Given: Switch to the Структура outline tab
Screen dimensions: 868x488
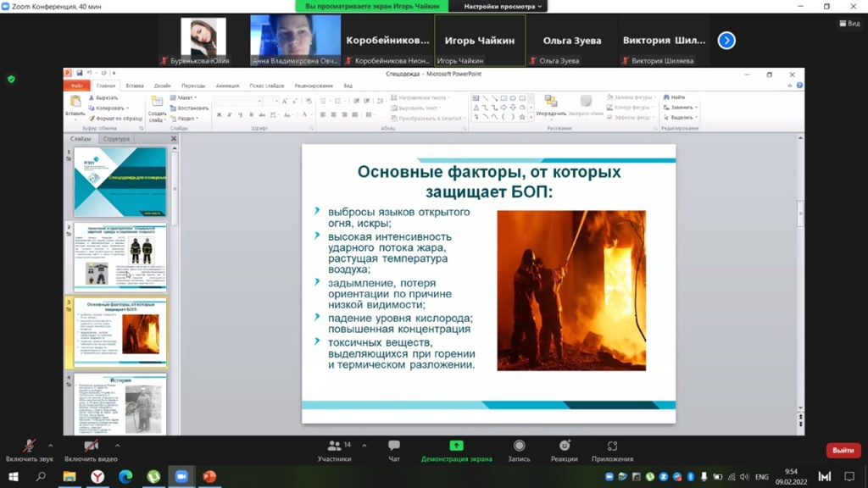Looking at the screenshot, I should pyautogui.click(x=117, y=138).
